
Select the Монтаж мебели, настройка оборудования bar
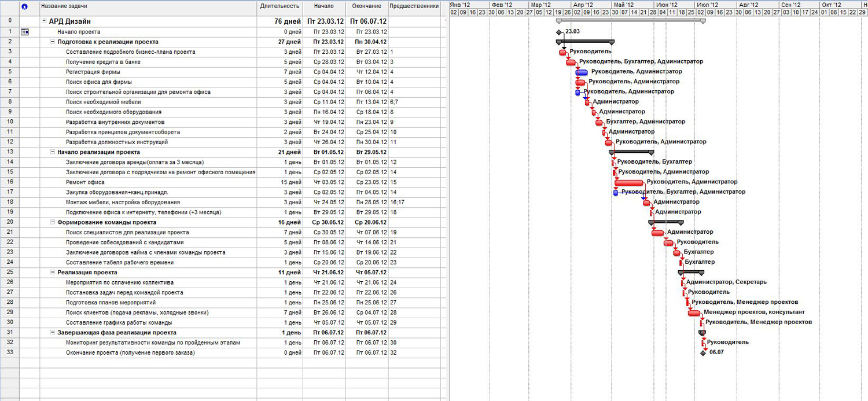pyautogui.click(x=646, y=203)
